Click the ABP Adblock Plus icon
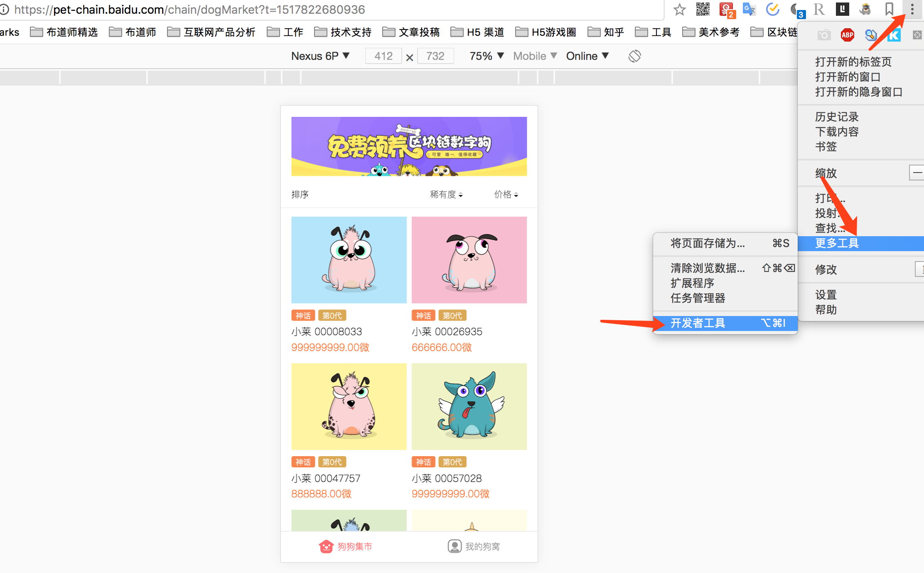 847,35
